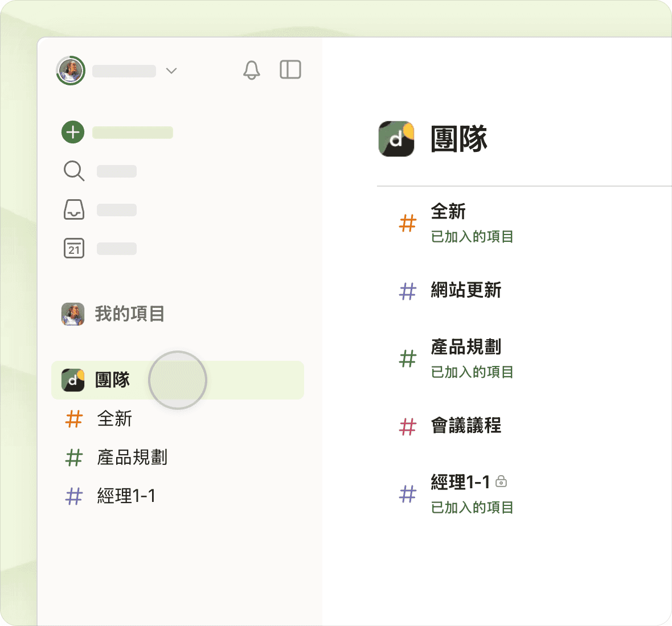Click the lock icon next to 經理1-1
The image size is (672, 626).
click(x=501, y=482)
